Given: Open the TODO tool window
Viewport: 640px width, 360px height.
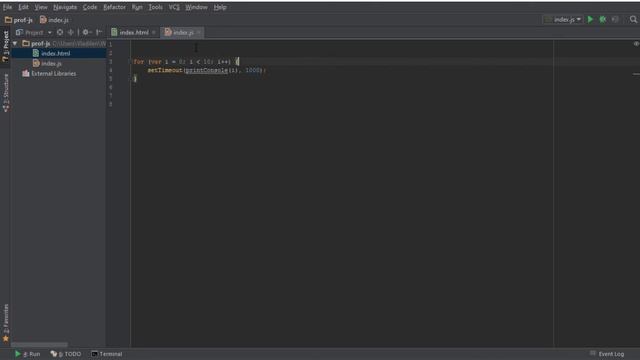Looking at the screenshot, I should (66, 354).
